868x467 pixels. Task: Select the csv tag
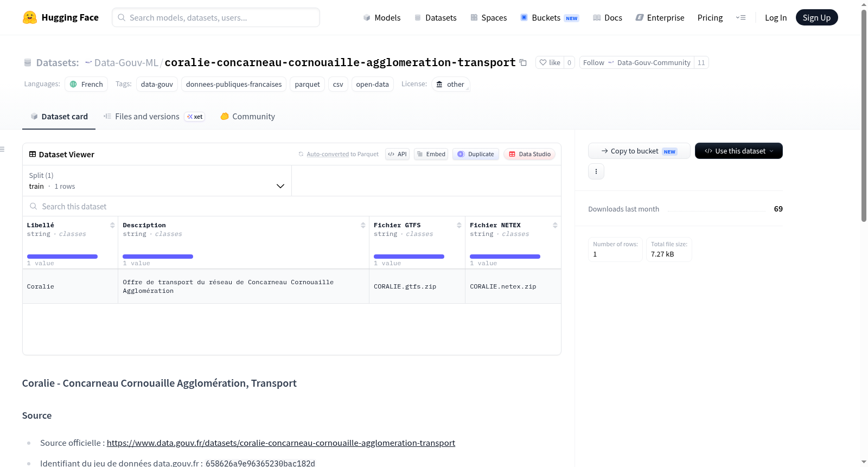point(338,84)
